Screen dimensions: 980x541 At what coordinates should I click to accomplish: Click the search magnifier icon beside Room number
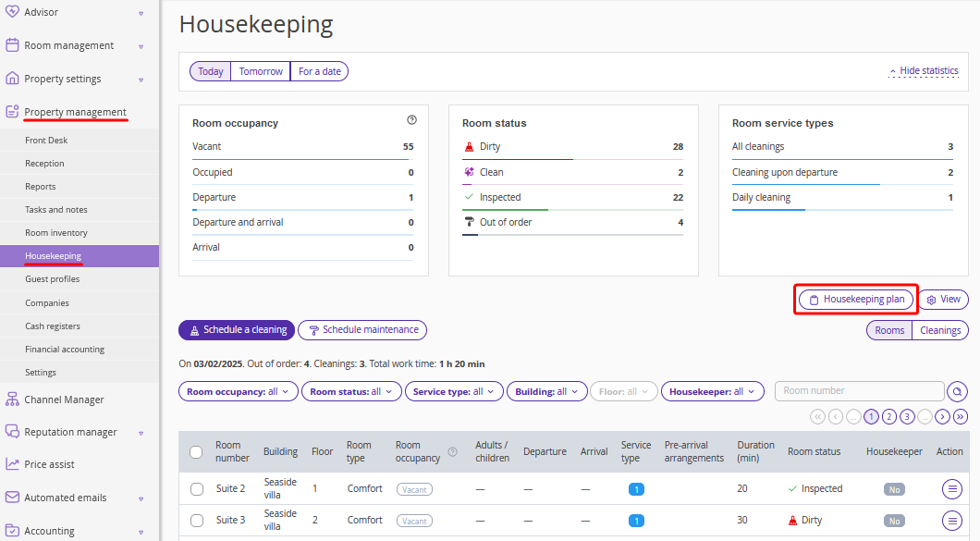click(x=958, y=391)
